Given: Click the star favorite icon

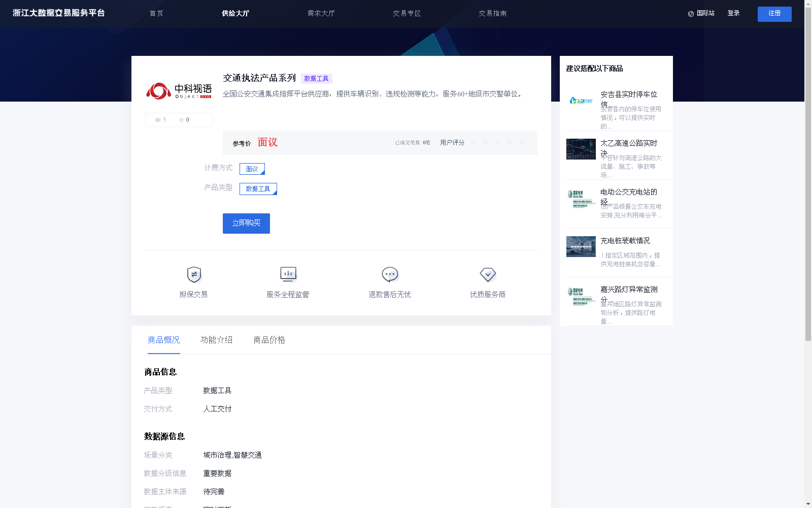Looking at the screenshot, I should (x=181, y=120).
